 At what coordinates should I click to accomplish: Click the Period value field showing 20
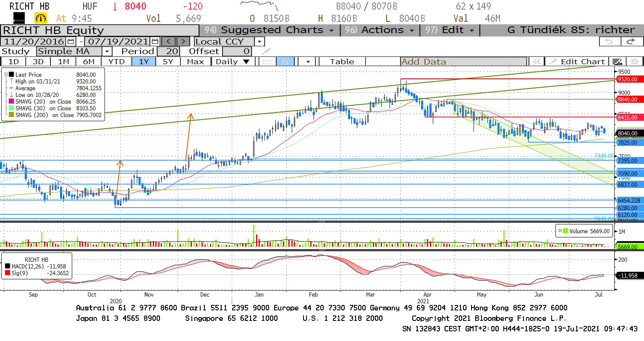click(168, 51)
